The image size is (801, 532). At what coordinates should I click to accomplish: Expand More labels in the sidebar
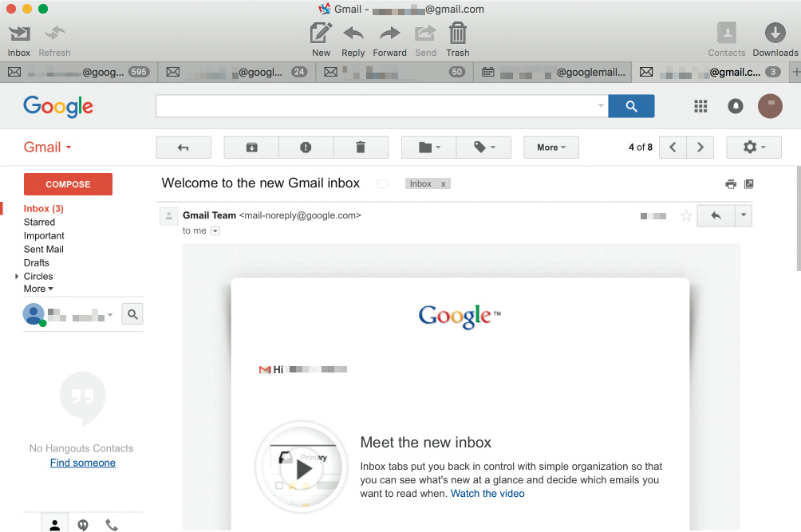point(38,289)
